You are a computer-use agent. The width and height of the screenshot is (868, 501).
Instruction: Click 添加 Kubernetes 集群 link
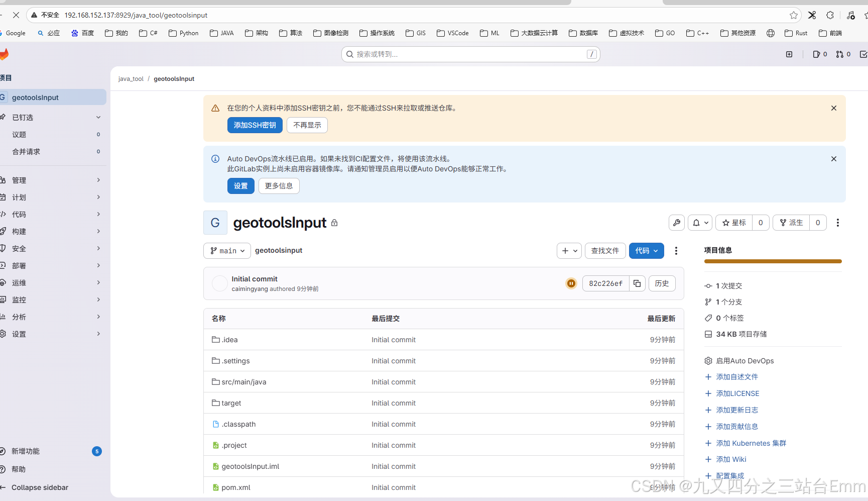[751, 443]
